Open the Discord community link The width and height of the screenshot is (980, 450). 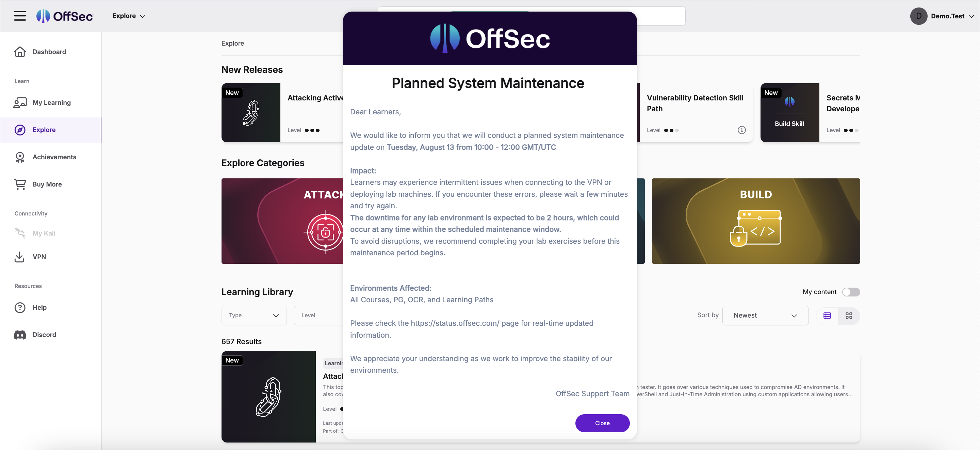45,335
